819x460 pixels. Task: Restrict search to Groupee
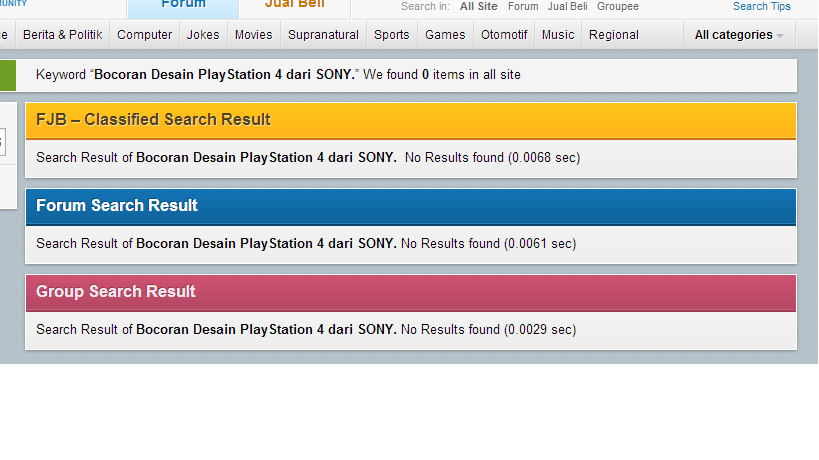click(x=618, y=7)
